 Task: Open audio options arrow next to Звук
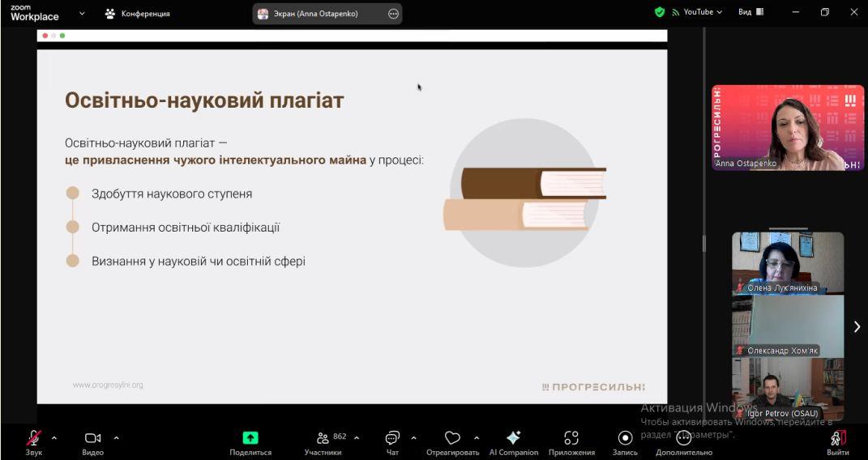pos(54,438)
